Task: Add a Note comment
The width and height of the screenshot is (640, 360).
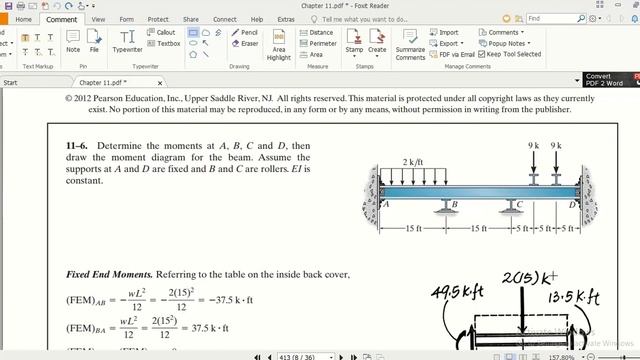Action: [73, 41]
